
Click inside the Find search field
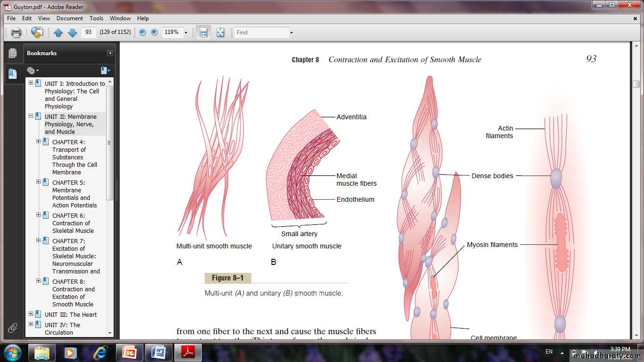pos(261,33)
